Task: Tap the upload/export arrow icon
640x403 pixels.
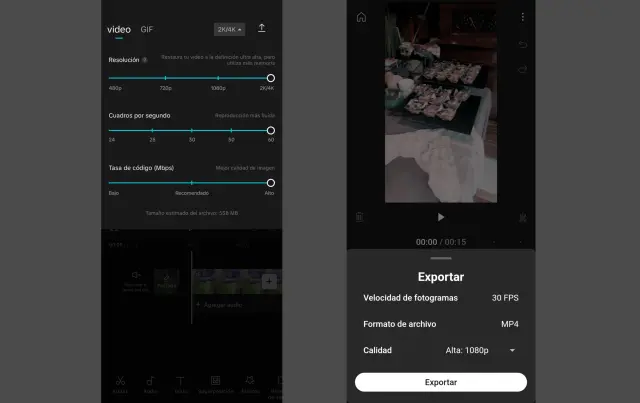Action: pos(262,29)
